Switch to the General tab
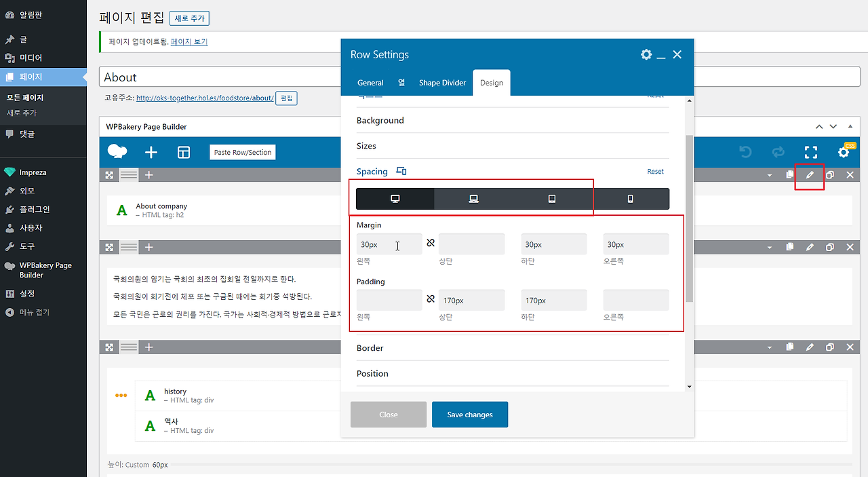This screenshot has width=868, height=477. point(370,83)
